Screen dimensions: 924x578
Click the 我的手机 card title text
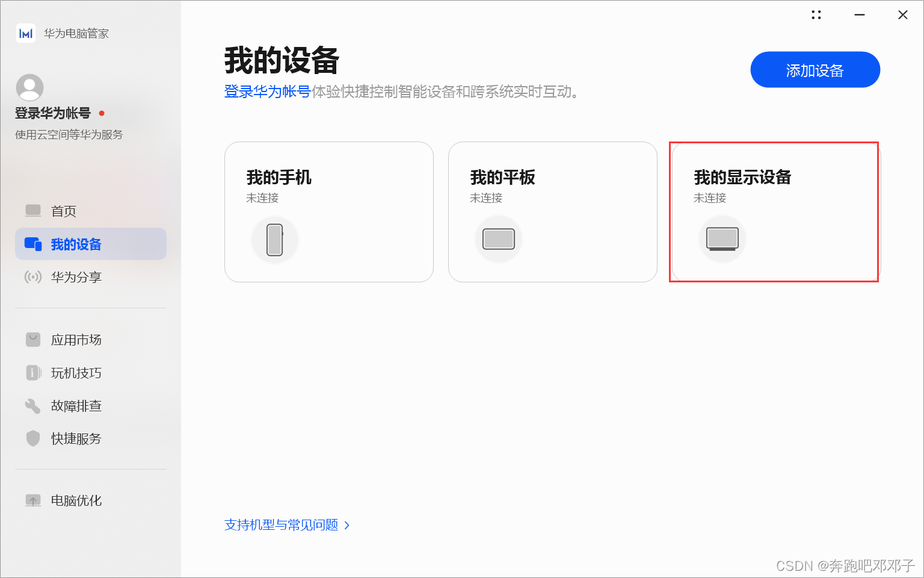pos(279,178)
